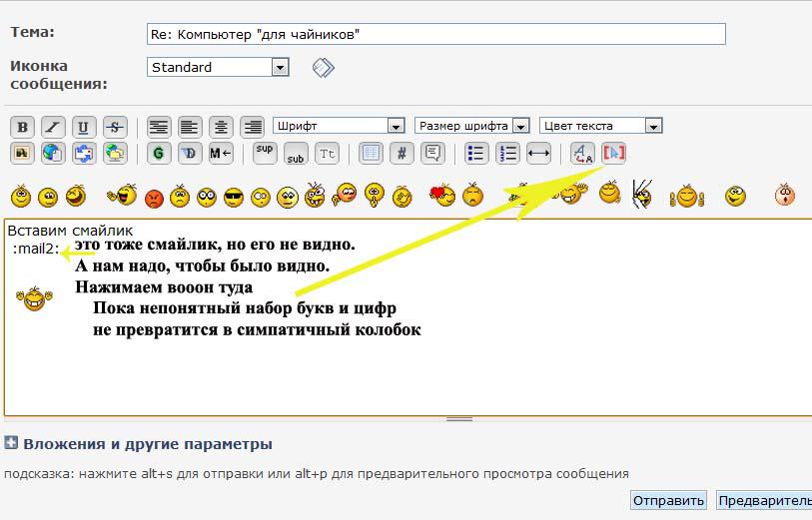Insert the sad frowning emoticon

[179, 196]
